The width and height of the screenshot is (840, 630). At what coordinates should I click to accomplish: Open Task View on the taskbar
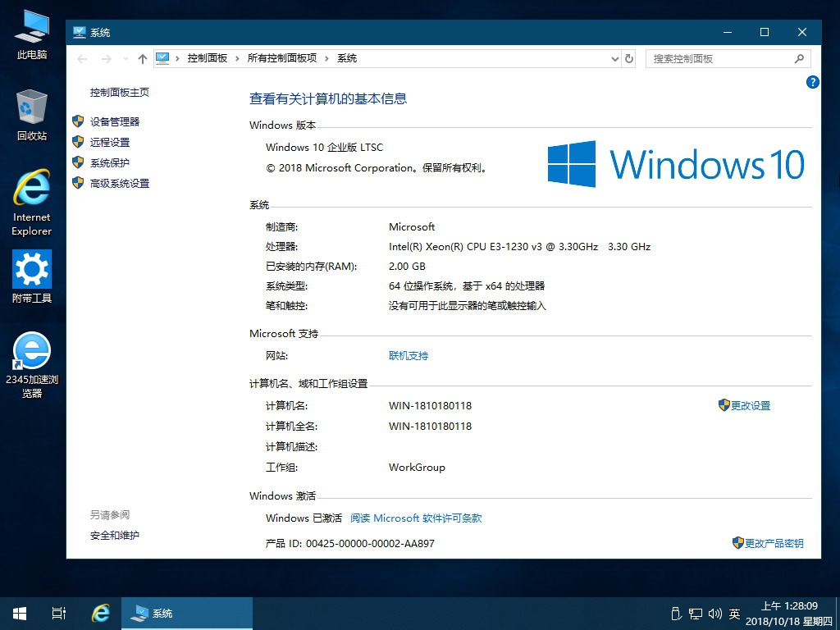(x=59, y=614)
